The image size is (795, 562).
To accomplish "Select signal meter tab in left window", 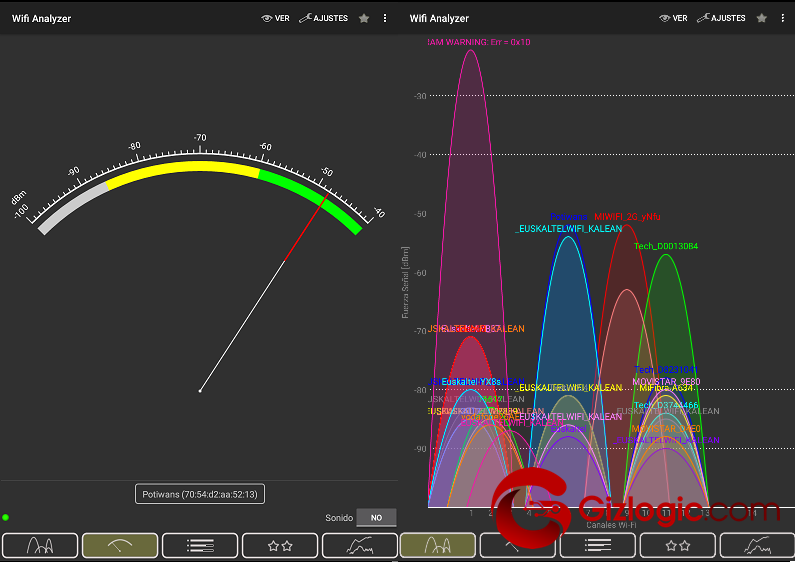I will tap(120, 545).
